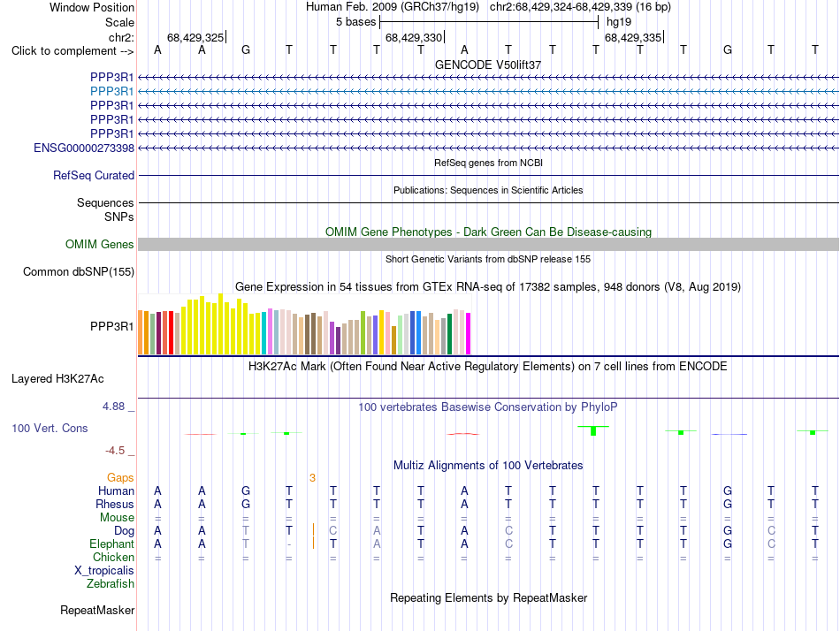
Task: Open the GENCODE V50lift37 track title
Action: click(488, 65)
